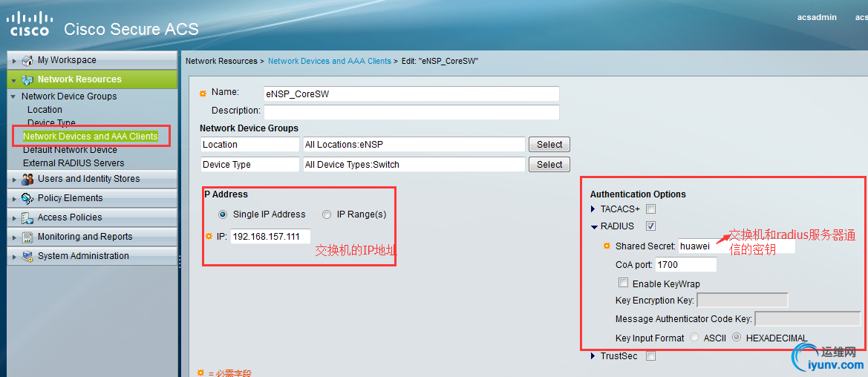Viewport: 868px width, 377px height.
Task: Expand My Workspace section arrow
Action: (x=14, y=60)
